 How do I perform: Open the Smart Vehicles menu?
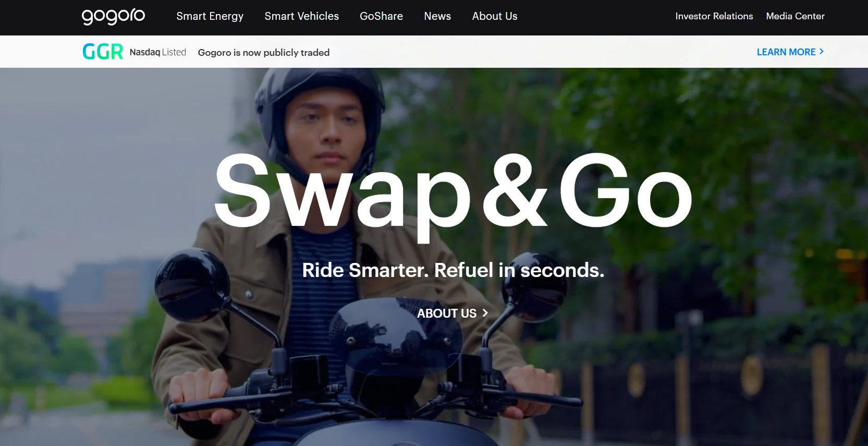pyautogui.click(x=301, y=16)
